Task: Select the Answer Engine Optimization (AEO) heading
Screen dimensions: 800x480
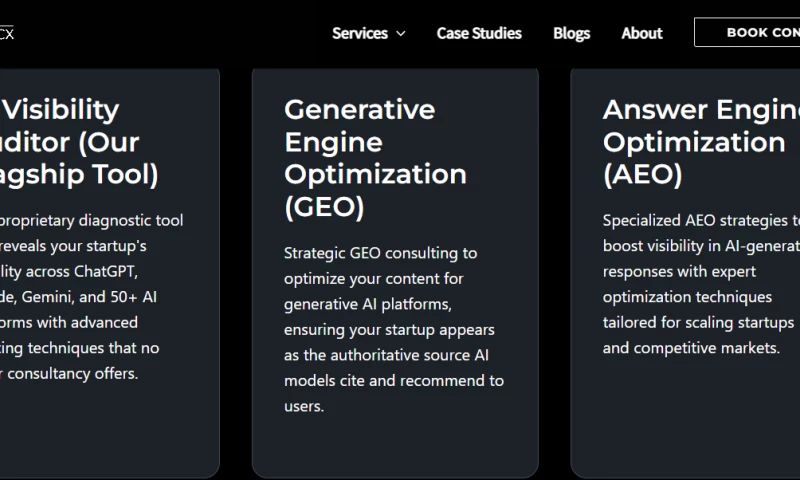Action: coord(700,142)
